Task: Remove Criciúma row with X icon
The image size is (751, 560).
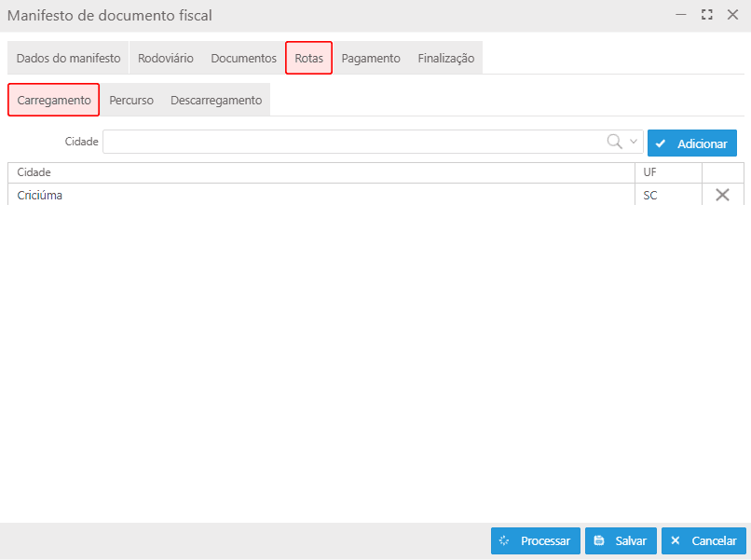Action: click(722, 196)
